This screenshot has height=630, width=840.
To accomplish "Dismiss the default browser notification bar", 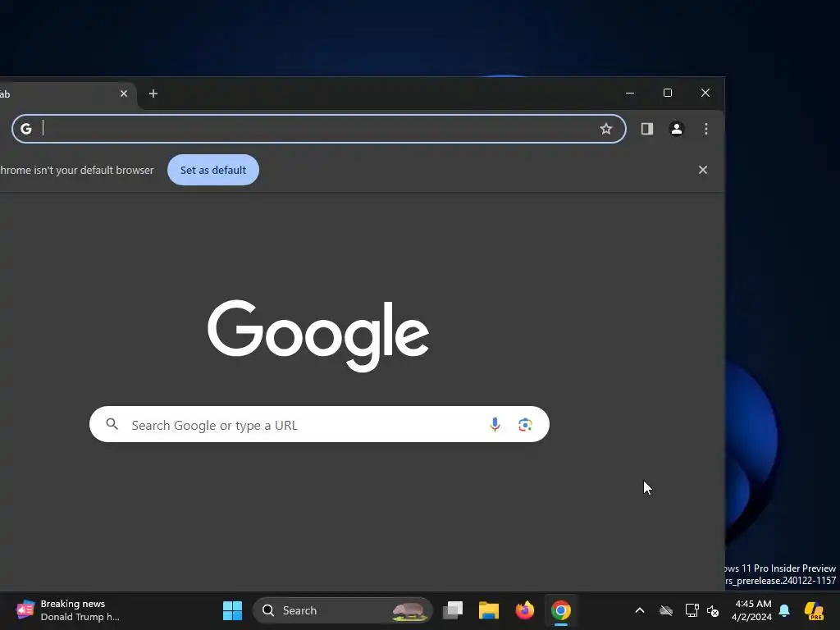I will [703, 170].
